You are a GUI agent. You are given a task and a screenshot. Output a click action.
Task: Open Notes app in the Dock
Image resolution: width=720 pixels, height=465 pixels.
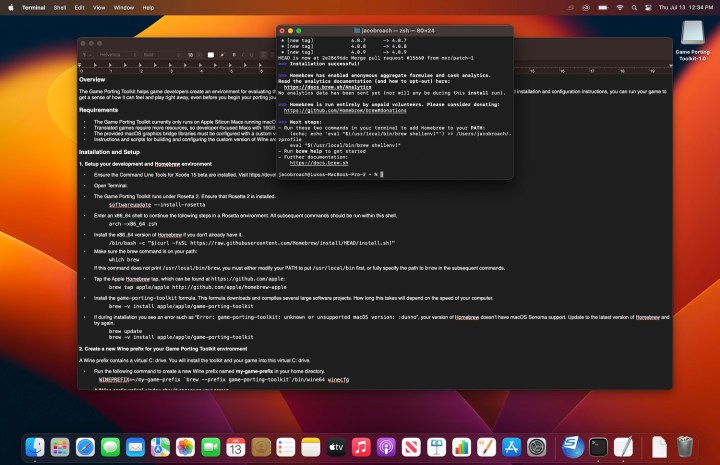tap(311, 447)
